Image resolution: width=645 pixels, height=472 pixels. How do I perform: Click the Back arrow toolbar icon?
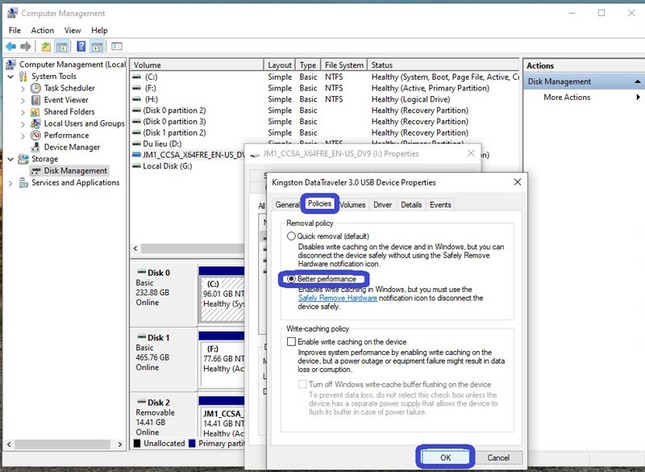11,47
